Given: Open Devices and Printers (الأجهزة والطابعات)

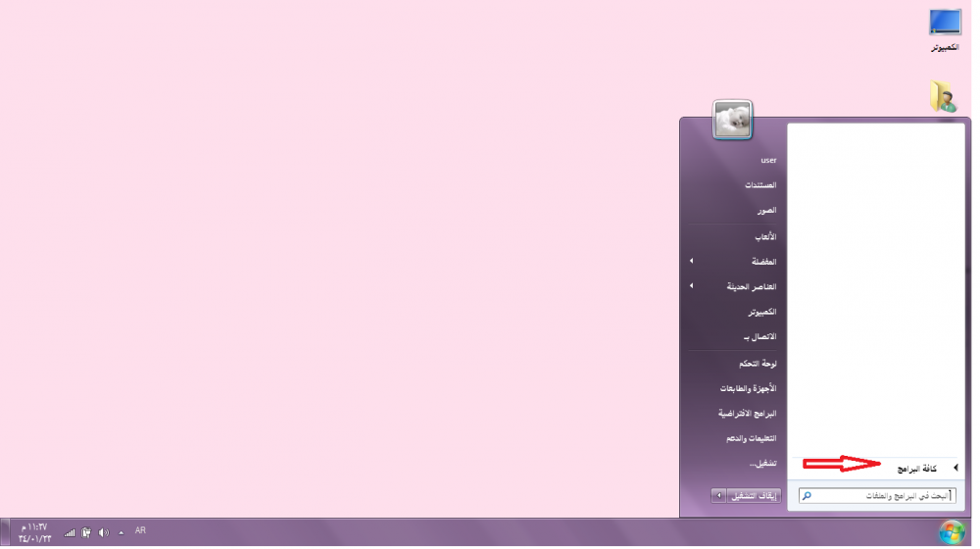Looking at the screenshot, I should click(749, 388).
